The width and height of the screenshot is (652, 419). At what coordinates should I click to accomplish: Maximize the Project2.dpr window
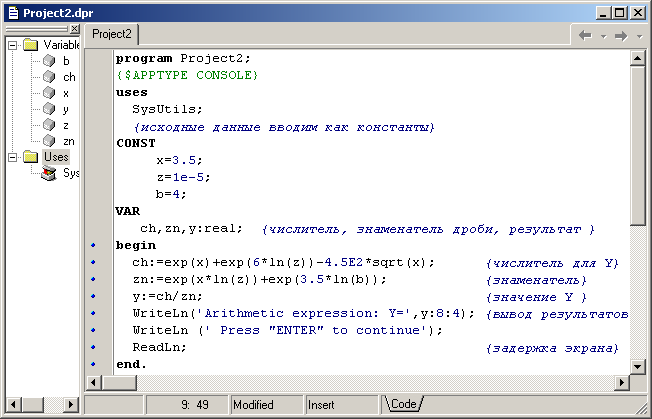[x=619, y=13]
